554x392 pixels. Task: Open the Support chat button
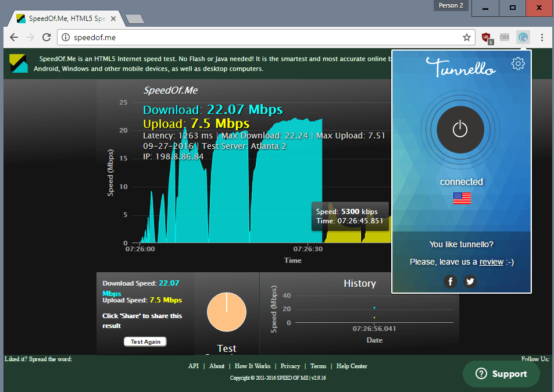501,373
